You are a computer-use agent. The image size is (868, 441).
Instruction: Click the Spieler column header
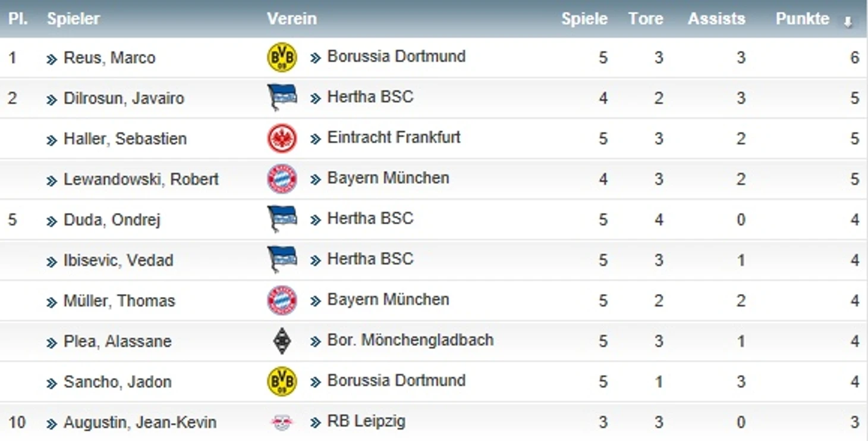click(73, 19)
